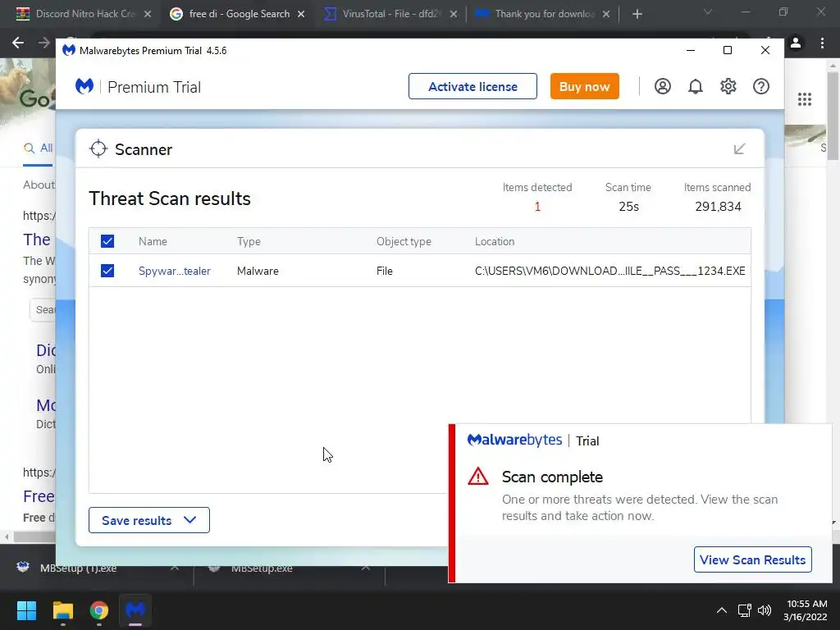Sort by Location column header
Image resolution: width=840 pixels, height=630 pixels.
(x=495, y=242)
